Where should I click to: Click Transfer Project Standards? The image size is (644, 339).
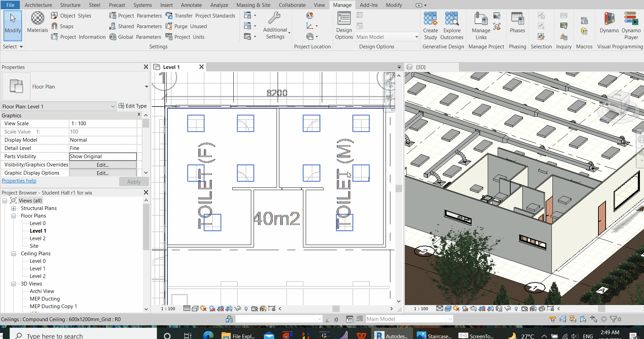[200, 15]
